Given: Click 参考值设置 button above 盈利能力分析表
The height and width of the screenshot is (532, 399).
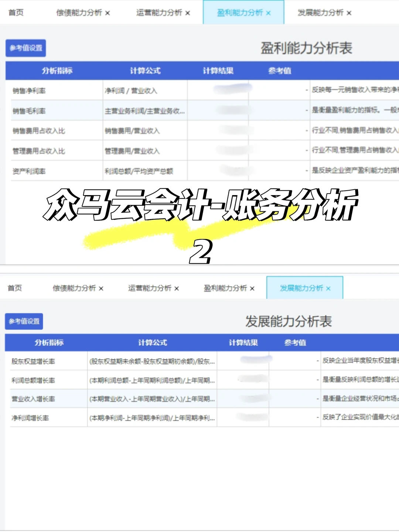Looking at the screenshot, I should pos(26,48).
